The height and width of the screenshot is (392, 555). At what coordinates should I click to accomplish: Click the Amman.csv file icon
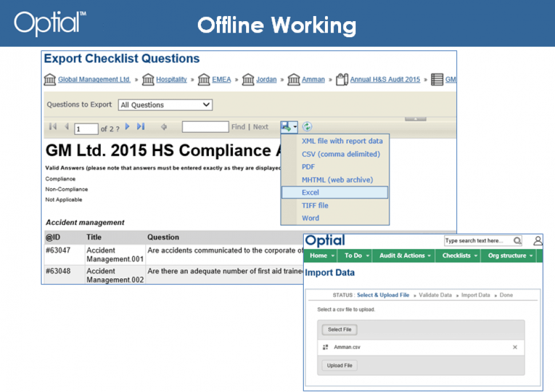pos(326,347)
